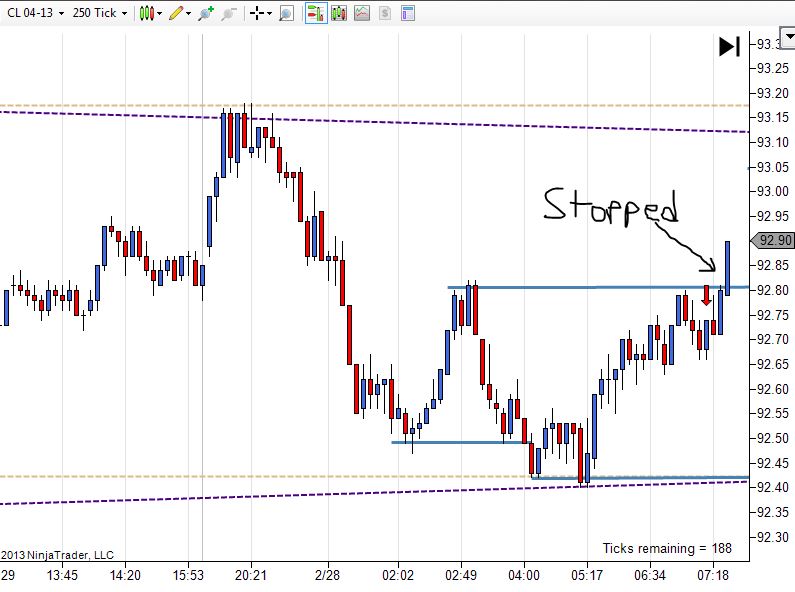Click the jump to latest bar button
Viewport: 795px width, 592px height.
pyautogui.click(x=730, y=47)
